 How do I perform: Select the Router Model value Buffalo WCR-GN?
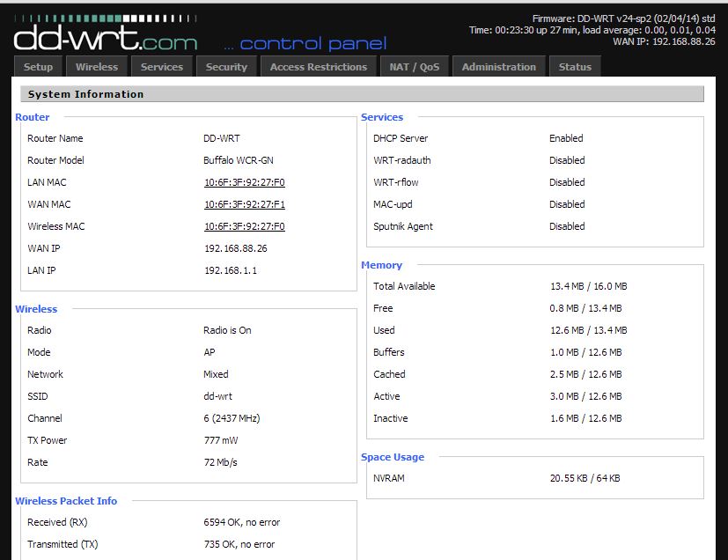[x=239, y=160]
